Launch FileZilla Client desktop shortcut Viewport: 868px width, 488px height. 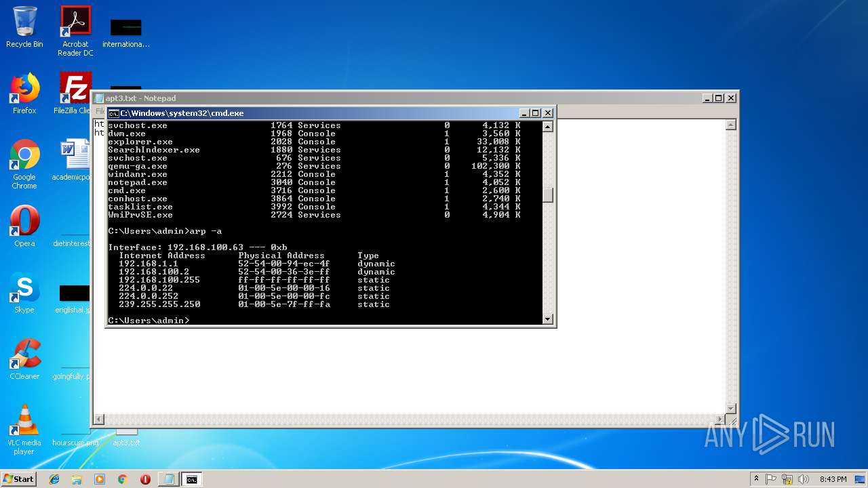click(x=73, y=94)
